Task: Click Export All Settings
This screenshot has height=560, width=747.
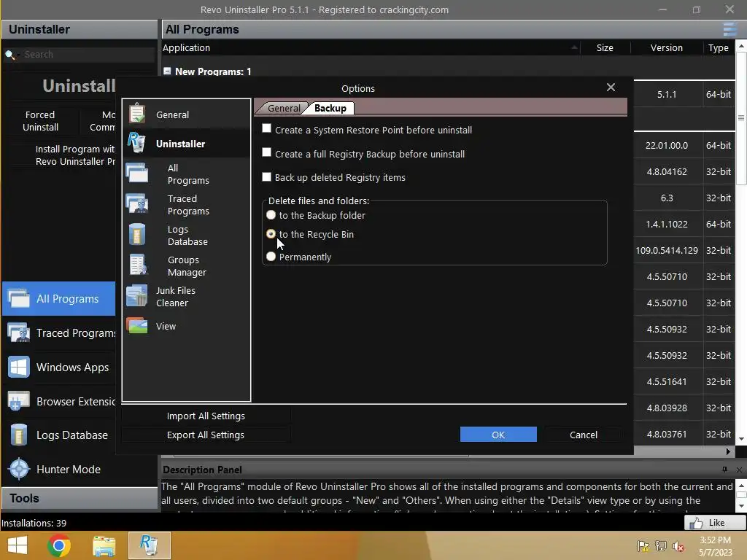Action: [x=205, y=435]
